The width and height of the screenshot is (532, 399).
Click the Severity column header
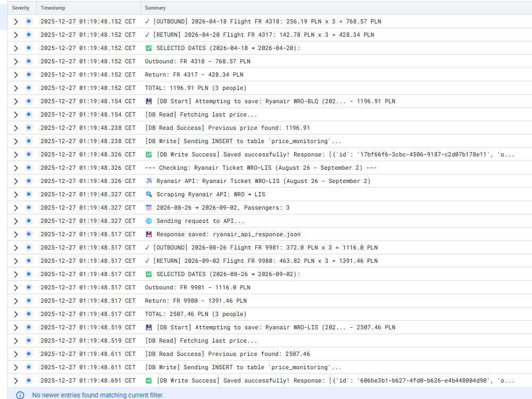point(20,8)
